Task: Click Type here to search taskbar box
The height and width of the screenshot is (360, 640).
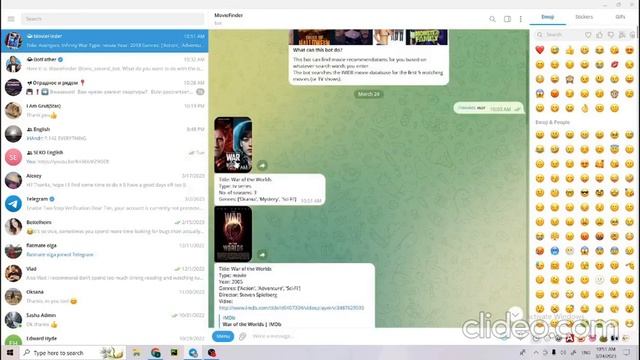Action: pos(73,352)
